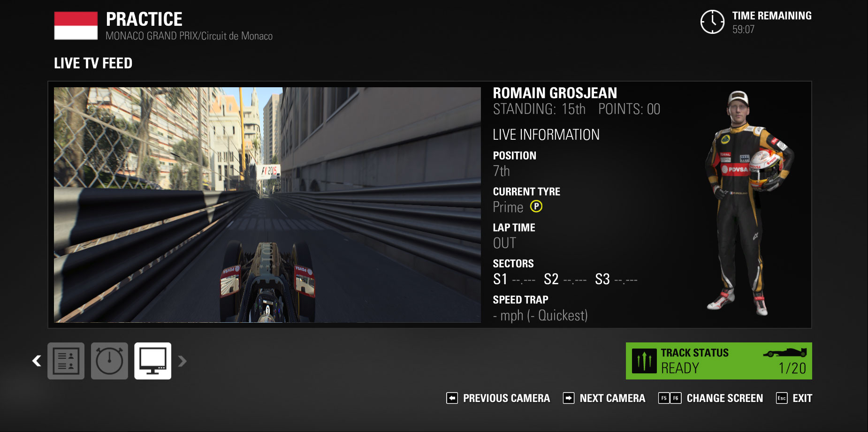Click the ROMAIN GROSJEAN driver name

(555, 93)
